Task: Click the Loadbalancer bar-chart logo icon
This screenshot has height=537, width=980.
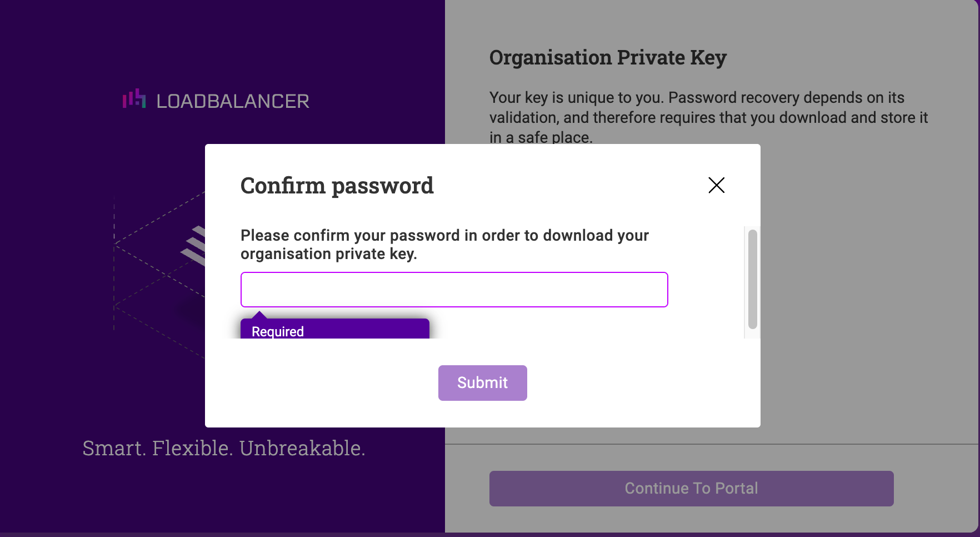Action: click(134, 99)
